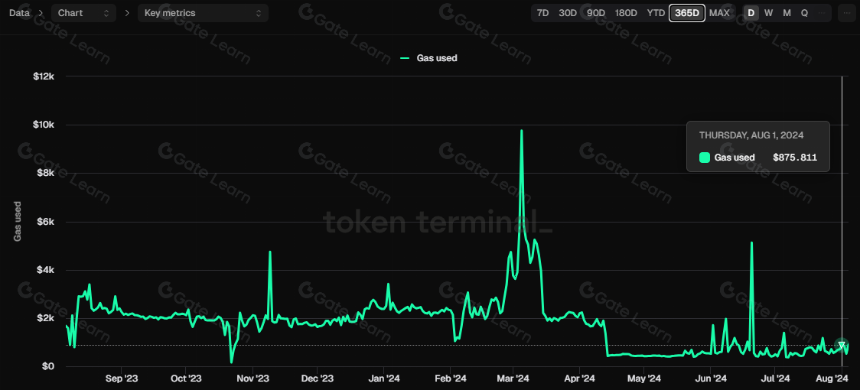Image resolution: width=860 pixels, height=390 pixels.
Task: Open the ellipsis next to Q granularity
Action: click(822, 13)
